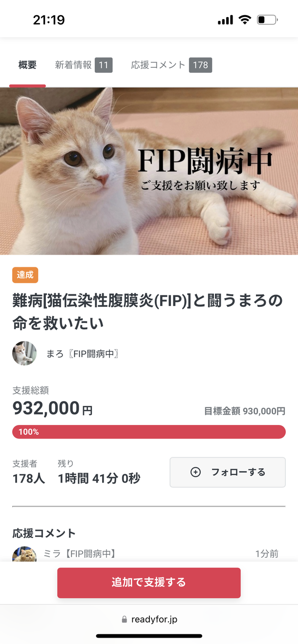Tap the plus icon in フォローする button
This screenshot has height=644, width=298.
(195, 472)
